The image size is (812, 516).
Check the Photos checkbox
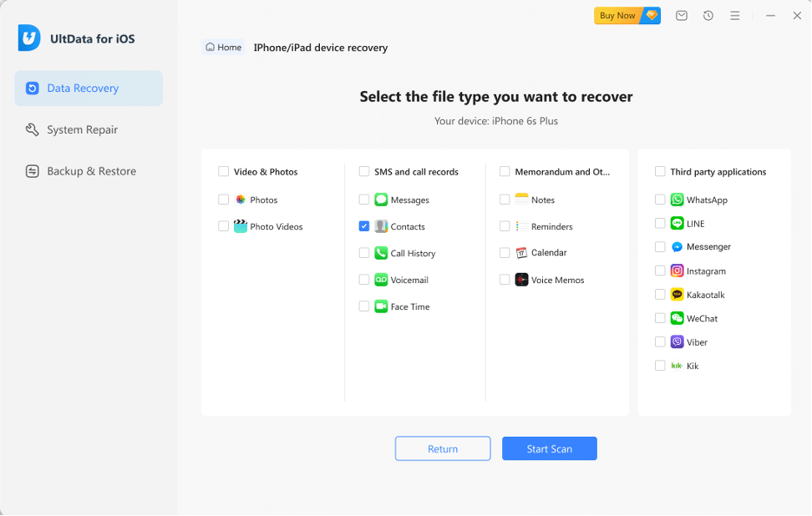click(x=223, y=200)
